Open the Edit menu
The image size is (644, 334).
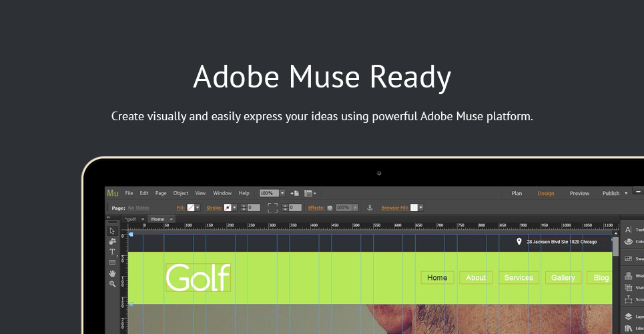pos(143,193)
